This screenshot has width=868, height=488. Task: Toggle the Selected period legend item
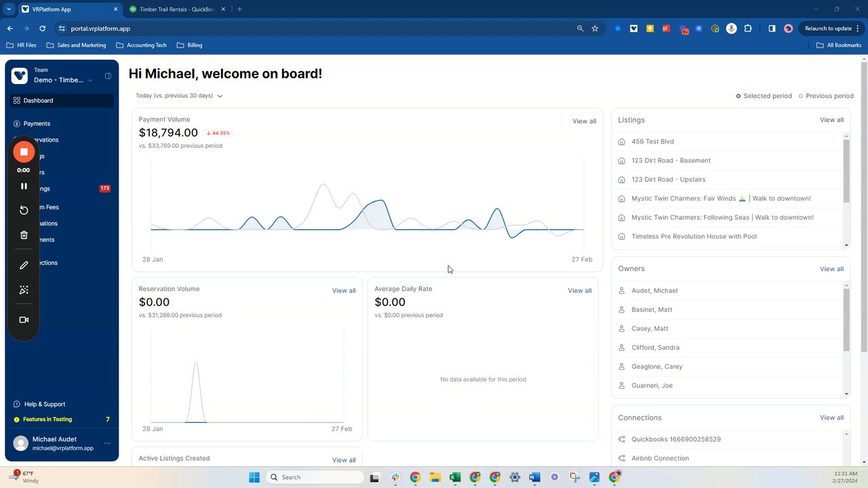tap(764, 96)
